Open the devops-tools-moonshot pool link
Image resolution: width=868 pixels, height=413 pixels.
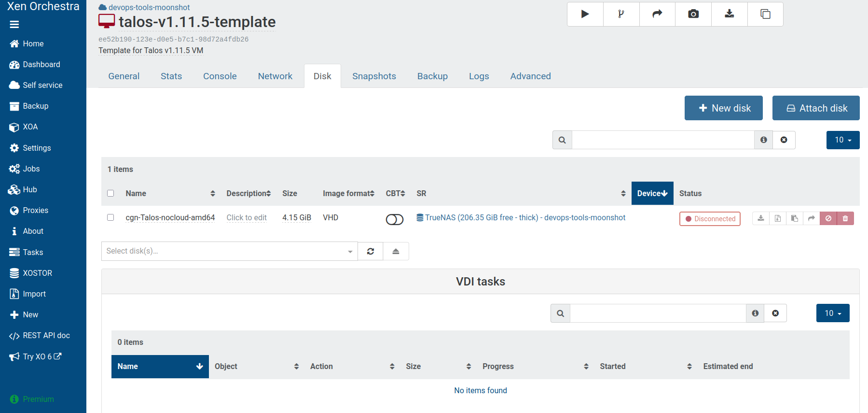coord(144,7)
